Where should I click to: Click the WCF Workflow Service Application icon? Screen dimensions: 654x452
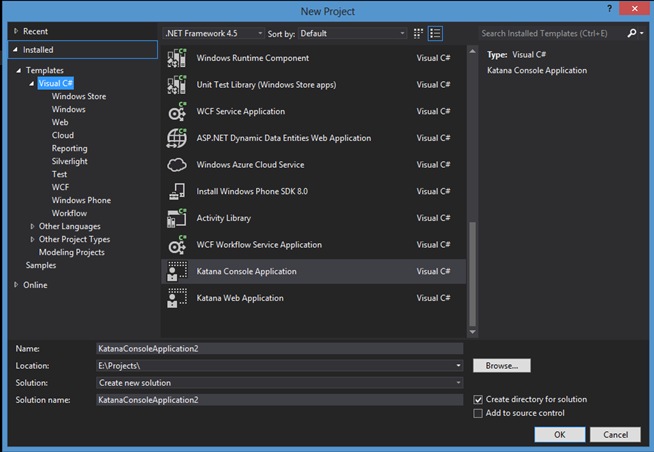177,245
